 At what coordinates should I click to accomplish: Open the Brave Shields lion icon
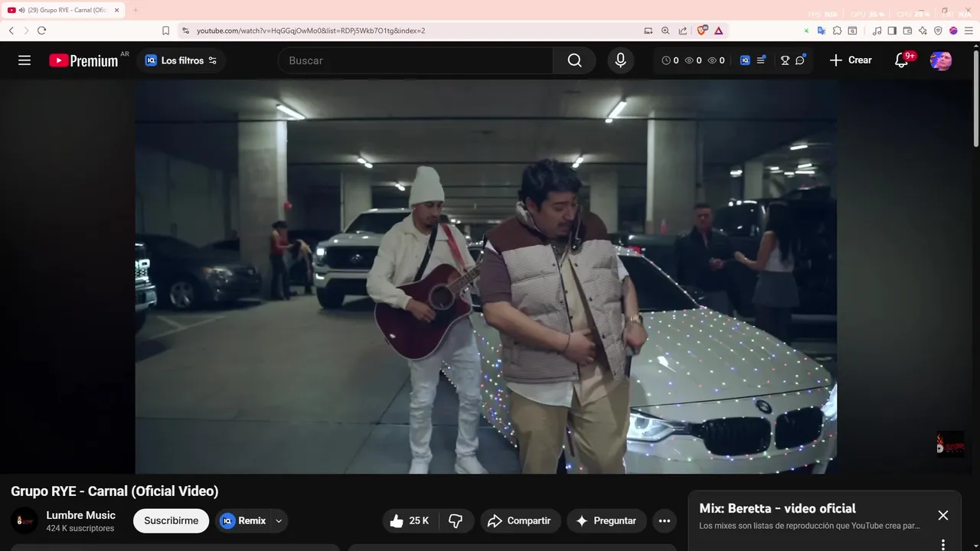[702, 31]
